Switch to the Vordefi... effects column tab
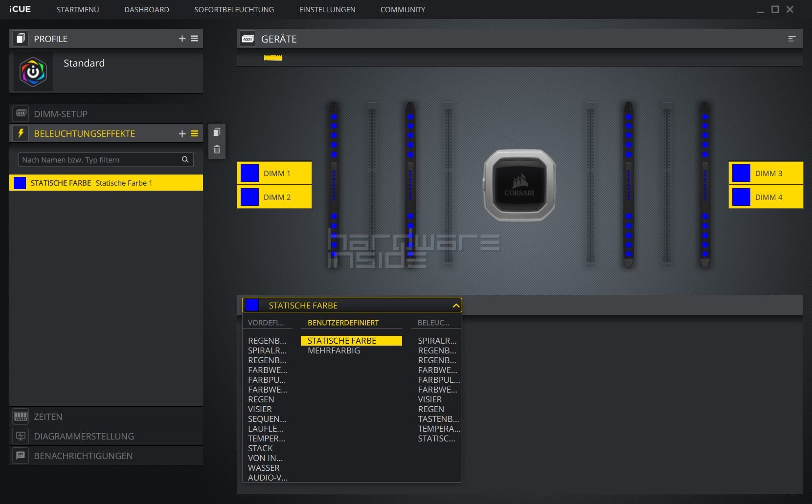812x504 pixels. pyautogui.click(x=266, y=323)
